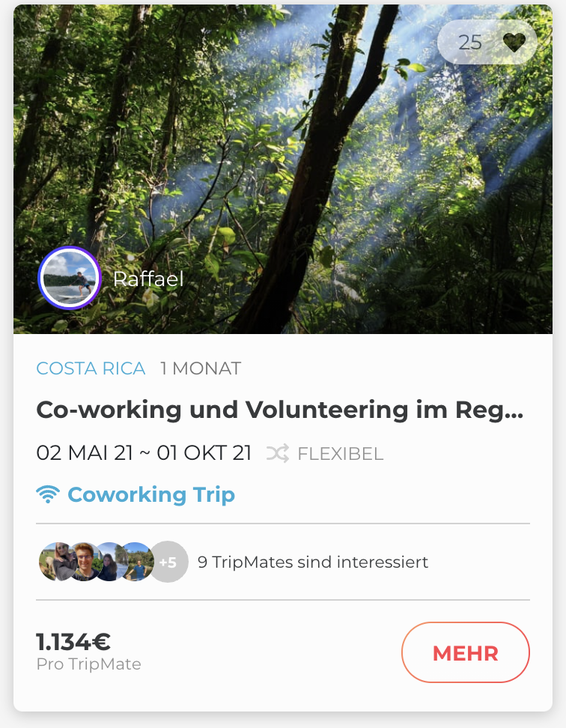Expand the +5 more TripMates badge
The height and width of the screenshot is (728, 566).
pos(169,562)
